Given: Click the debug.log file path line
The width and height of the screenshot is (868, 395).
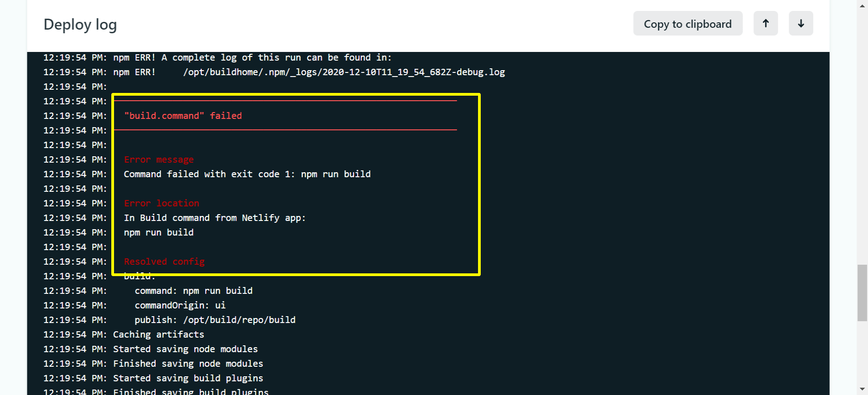Looking at the screenshot, I should 344,72.
